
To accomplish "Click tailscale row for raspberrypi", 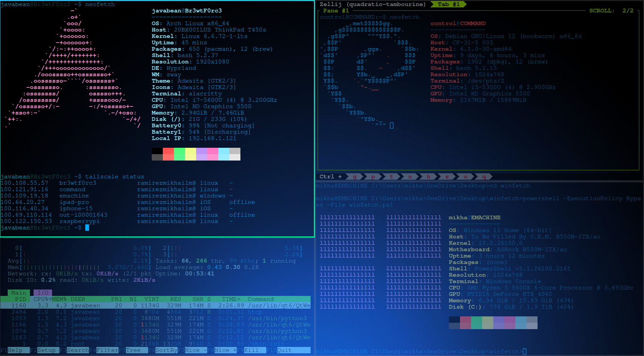I will tap(117, 221).
